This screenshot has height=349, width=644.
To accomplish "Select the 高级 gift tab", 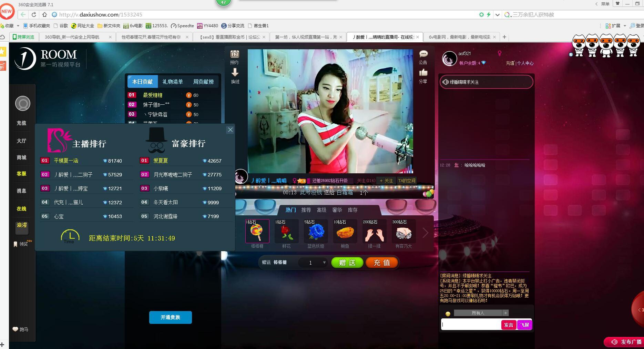I will (x=321, y=210).
